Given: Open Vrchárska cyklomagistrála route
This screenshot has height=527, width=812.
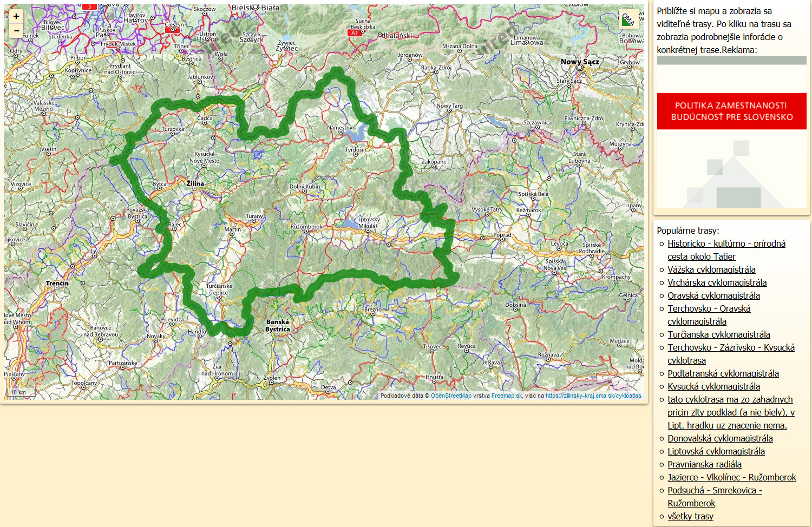Looking at the screenshot, I should (x=717, y=282).
